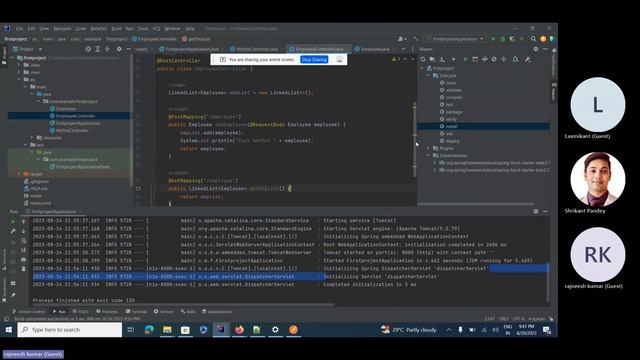Open the Build tool window tab
Viewport: 640px width, 360px height.
188,311
